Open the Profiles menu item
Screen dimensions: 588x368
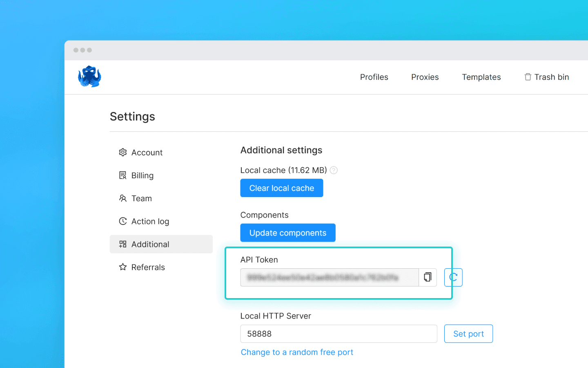tap(374, 77)
